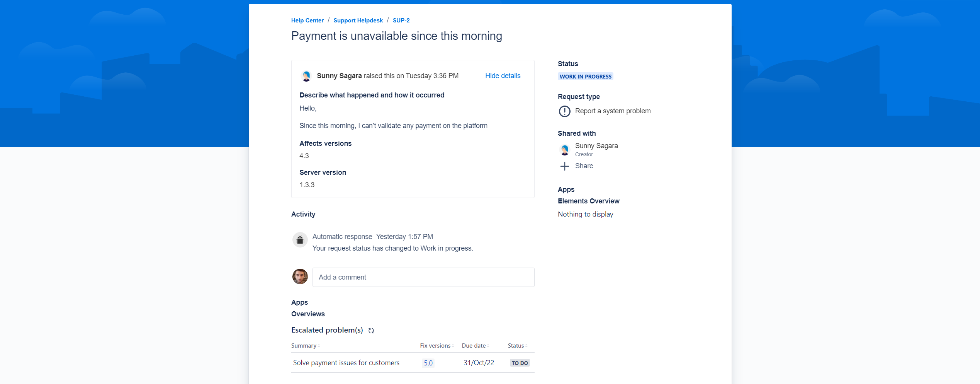Screen dimensions: 980x384
Task: Click the plus icon to share request
Action: point(564,166)
